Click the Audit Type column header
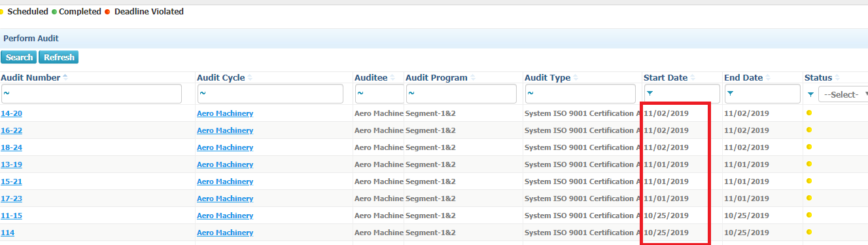The height and width of the screenshot is (245, 868). (547, 78)
